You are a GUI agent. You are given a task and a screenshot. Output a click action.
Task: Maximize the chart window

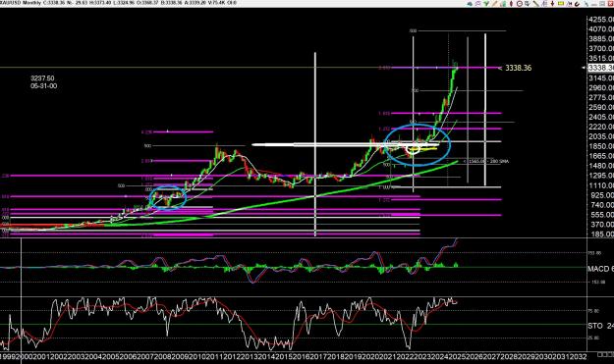[x=602, y=4]
